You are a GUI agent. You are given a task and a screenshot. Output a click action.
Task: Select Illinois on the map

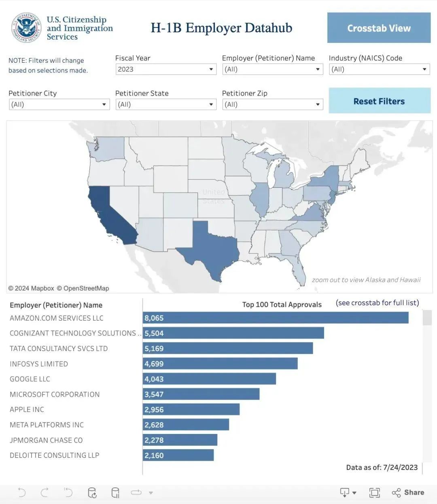point(260,200)
